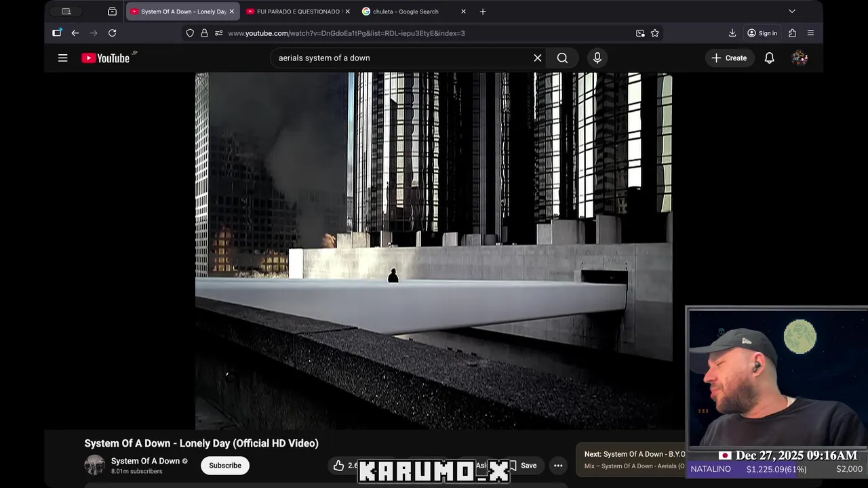Click the YouTube URL in address bar
This screenshot has height=488, width=868.
coord(347,33)
